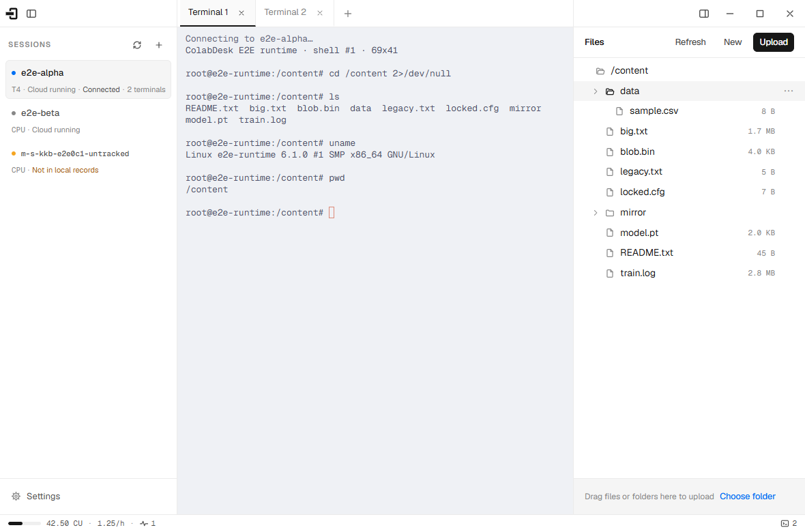Close the Terminal 1 tab

click(x=241, y=14)
